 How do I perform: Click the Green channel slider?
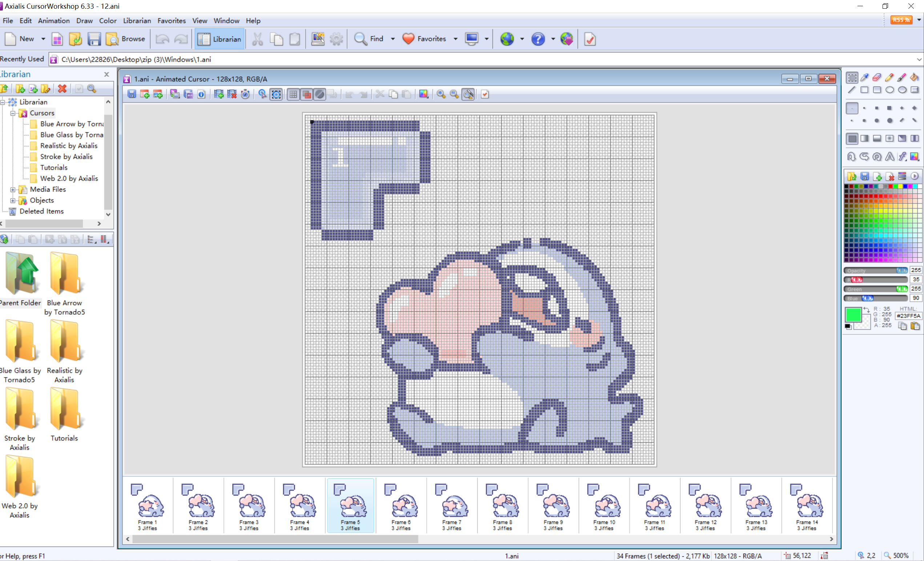pos(876,289)
